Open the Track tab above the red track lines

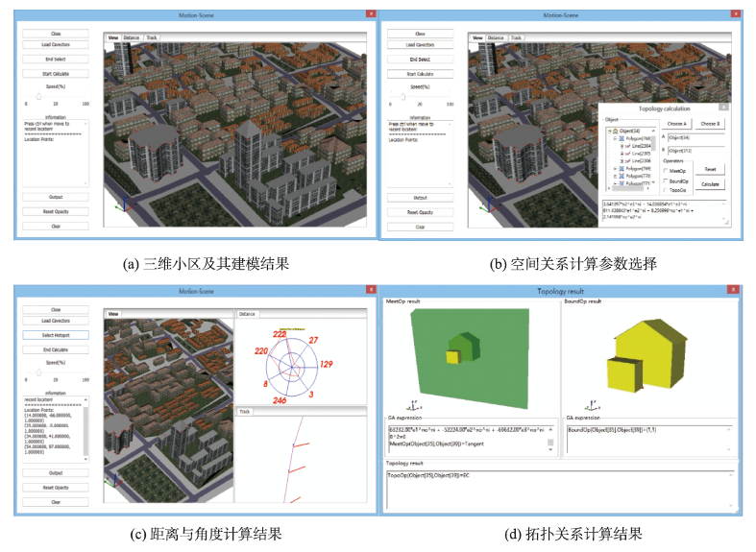pyautogui.click(x=246, y=412)
